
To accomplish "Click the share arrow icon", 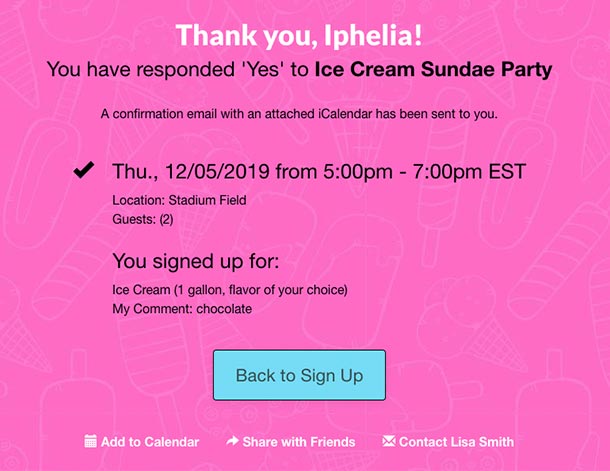I will pos(232,441).
